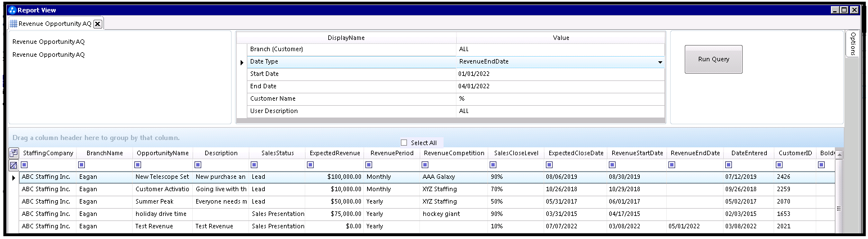Click the 05/01/2022 RevenueEndDate cell
Viewport: 868px width, 239px height.
tap(695, 227)
